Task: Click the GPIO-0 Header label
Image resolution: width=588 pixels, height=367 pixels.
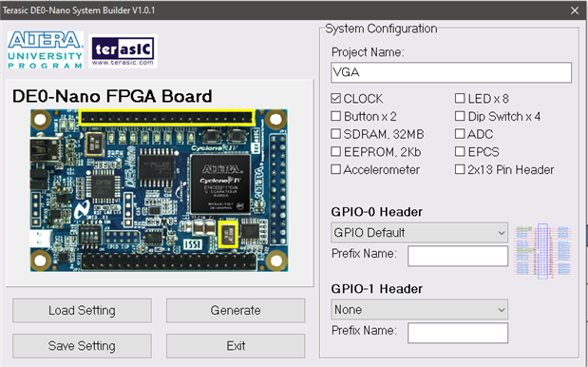Action: tap(376, 212)
